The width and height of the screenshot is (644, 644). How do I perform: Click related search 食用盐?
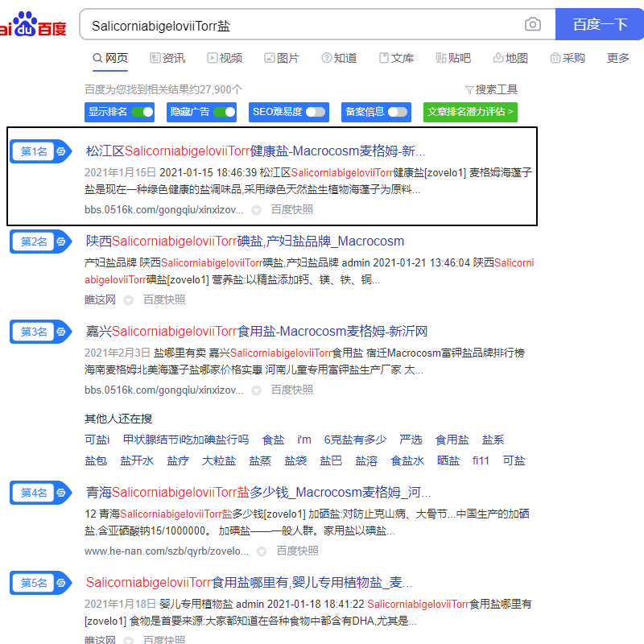click(452, 440)
